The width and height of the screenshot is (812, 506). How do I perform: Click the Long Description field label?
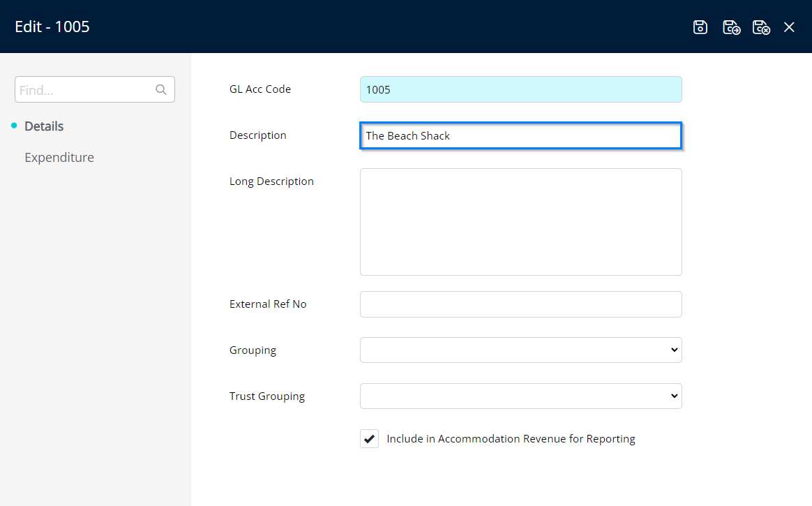271,181
